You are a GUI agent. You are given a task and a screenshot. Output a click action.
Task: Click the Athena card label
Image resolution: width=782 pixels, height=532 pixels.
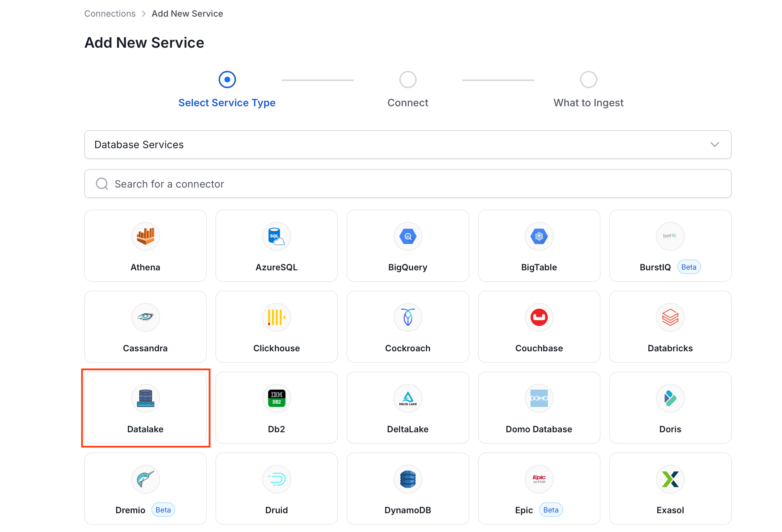[145, 267]
